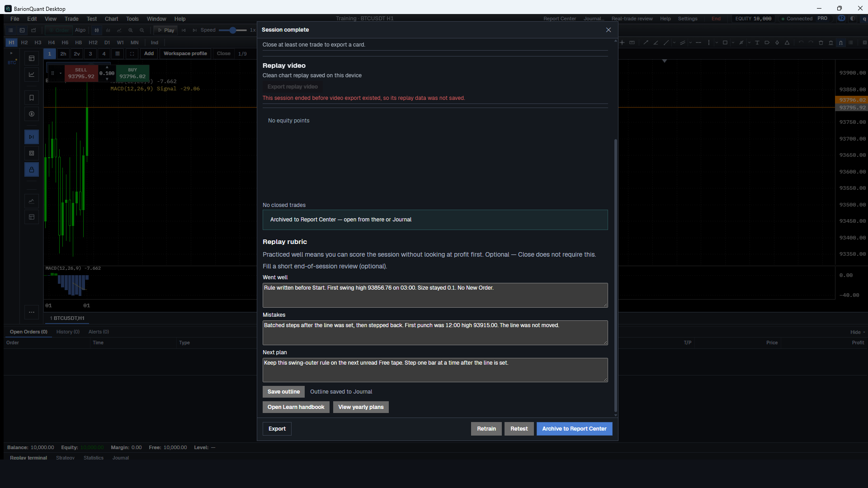
Task: Open the Tools menu
Action: pyautogui.click(x=132, y=19)
